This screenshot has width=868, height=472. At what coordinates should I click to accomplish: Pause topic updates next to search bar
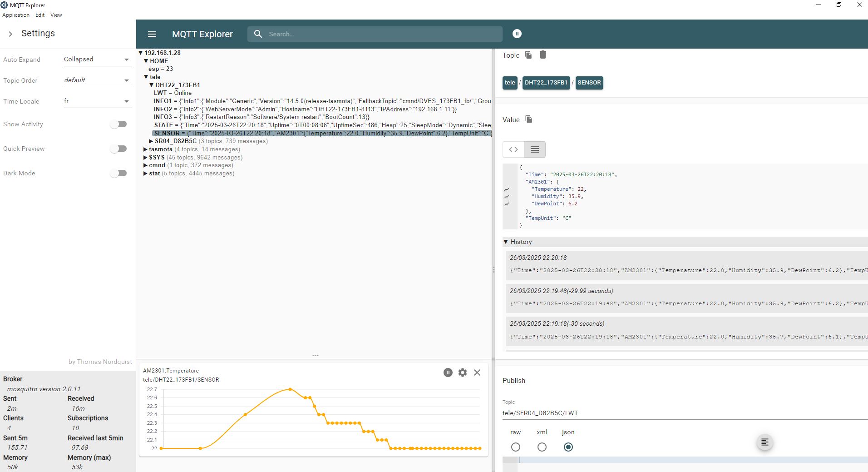(x=517, y=34)
